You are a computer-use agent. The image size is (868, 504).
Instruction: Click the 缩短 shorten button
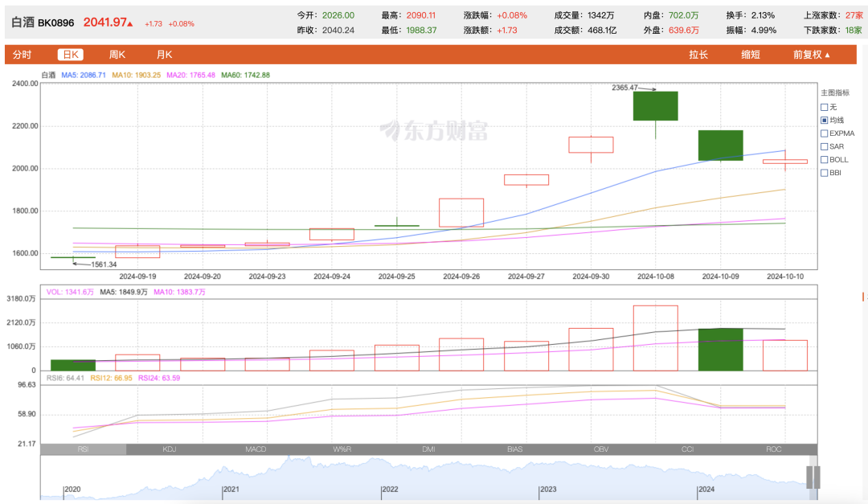(x=751, y=55)
